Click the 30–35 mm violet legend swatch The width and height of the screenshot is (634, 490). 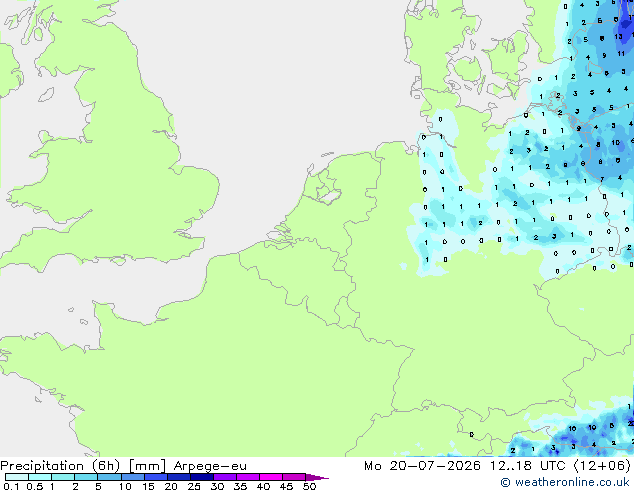coord(224,477)
